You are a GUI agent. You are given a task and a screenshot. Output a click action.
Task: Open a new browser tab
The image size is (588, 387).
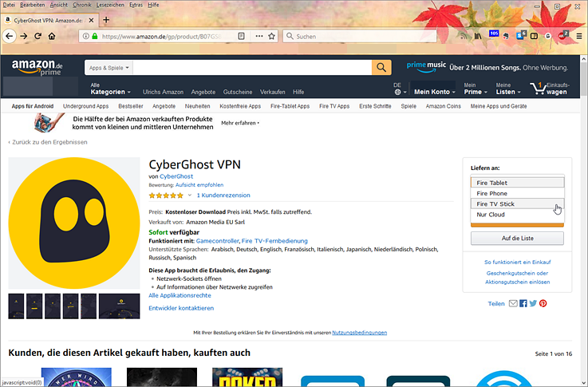coord(106,20)
